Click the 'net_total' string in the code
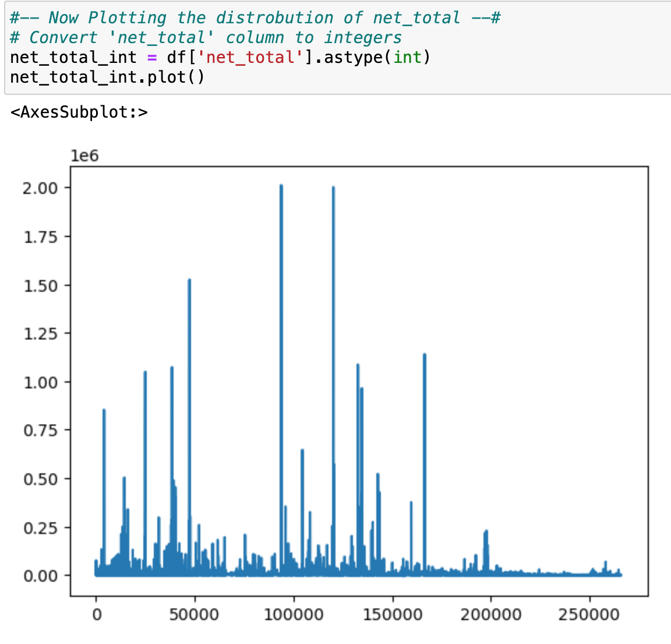This screenshot has height=644, width=671. point(249,57)
